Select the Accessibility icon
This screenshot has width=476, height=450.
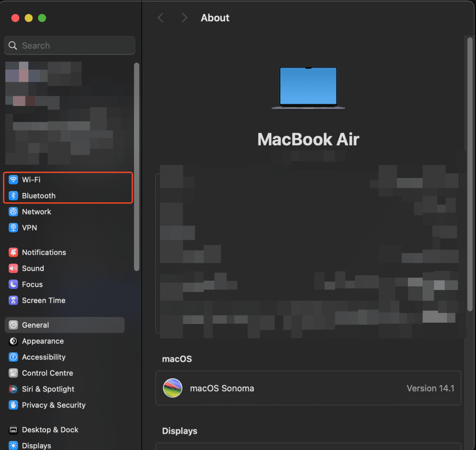(13, 357)
